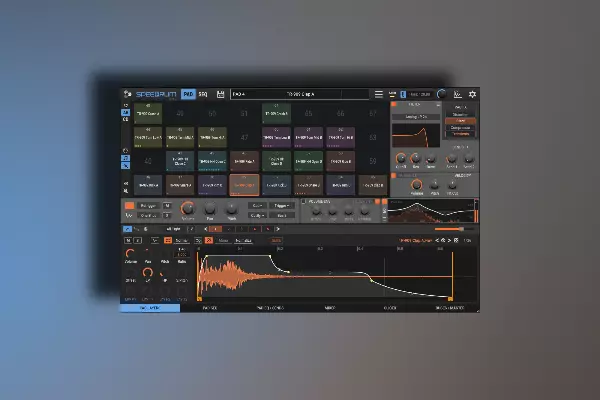Click the blue note icon in left sidebar
This screenshot has height=400, width=600.
point(126,158)
